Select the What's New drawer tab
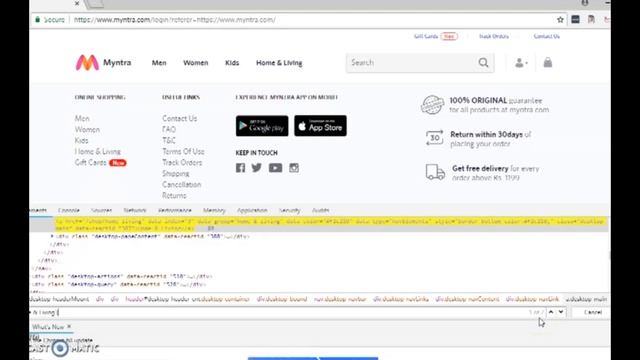Image resolution: width=640 pixels, height=360 pixels. 48,327
